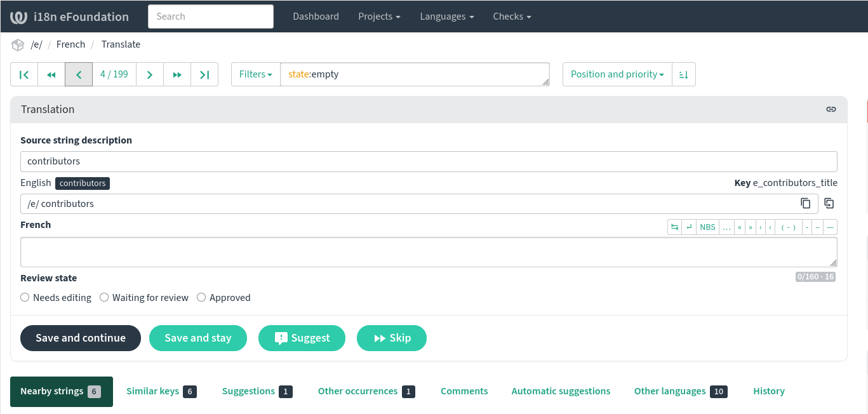The image size is (868, 414).
Task: Select the Needs editing review state
Action: [25, 297]
